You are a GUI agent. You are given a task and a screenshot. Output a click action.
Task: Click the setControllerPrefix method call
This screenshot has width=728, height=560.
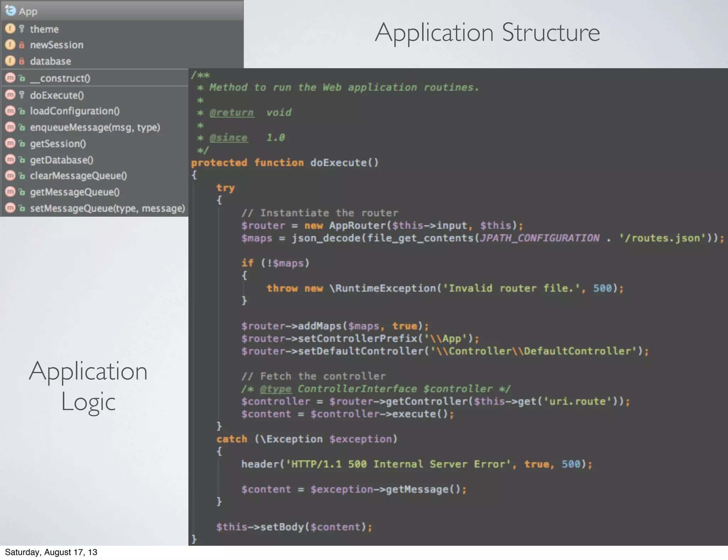point(358,339)
